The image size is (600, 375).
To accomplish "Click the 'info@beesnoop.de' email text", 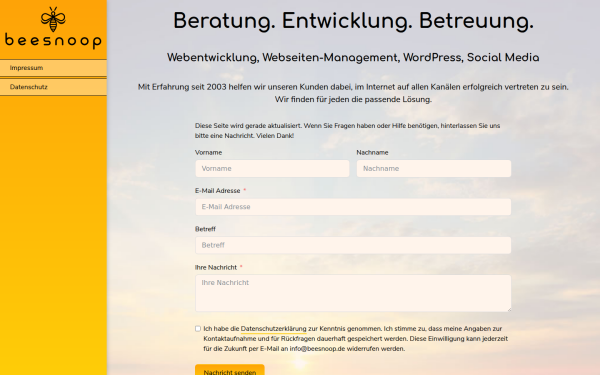I will (317, 349).
